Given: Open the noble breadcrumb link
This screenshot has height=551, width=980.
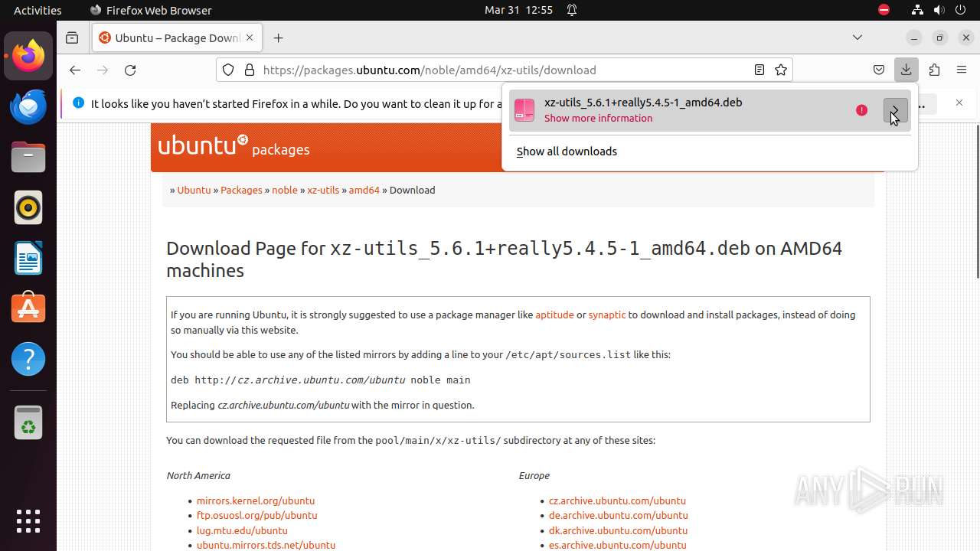Looking at the screenshot, I should pos(285,190).
